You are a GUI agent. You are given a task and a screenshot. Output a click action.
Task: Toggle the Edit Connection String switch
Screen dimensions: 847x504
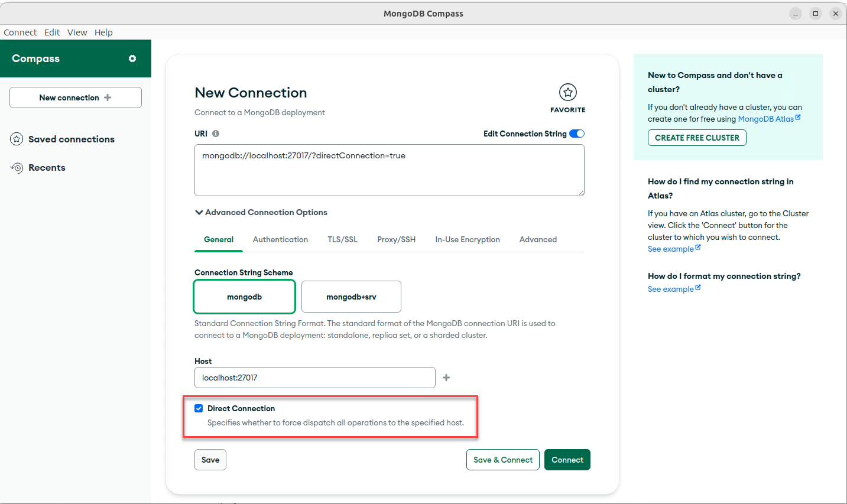coord(576,134)
